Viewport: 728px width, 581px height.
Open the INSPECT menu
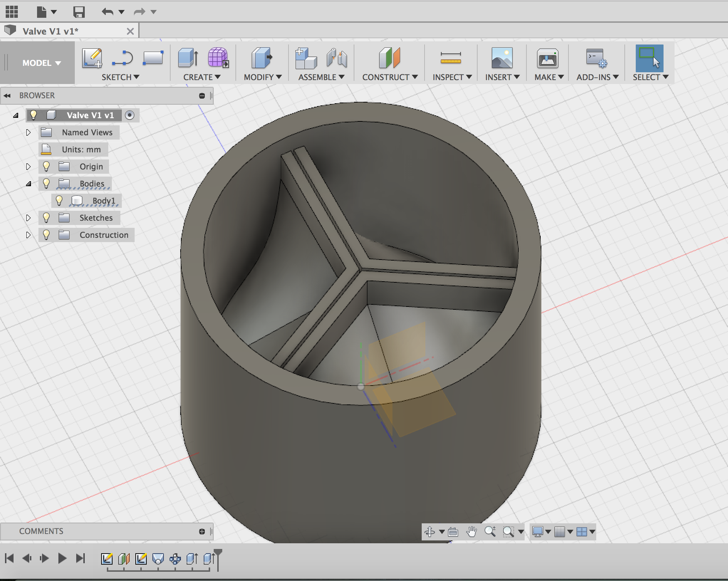tap(452, 77)
